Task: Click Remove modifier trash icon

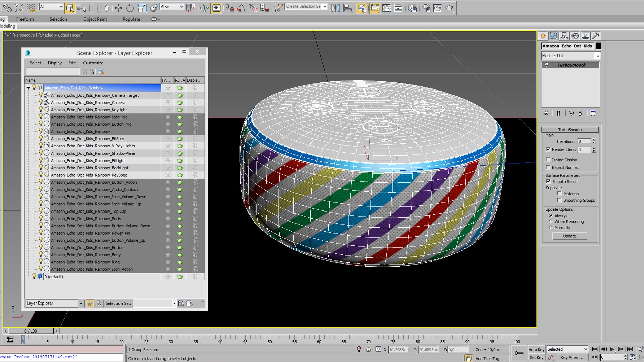Action: click(x=580, y=113)
